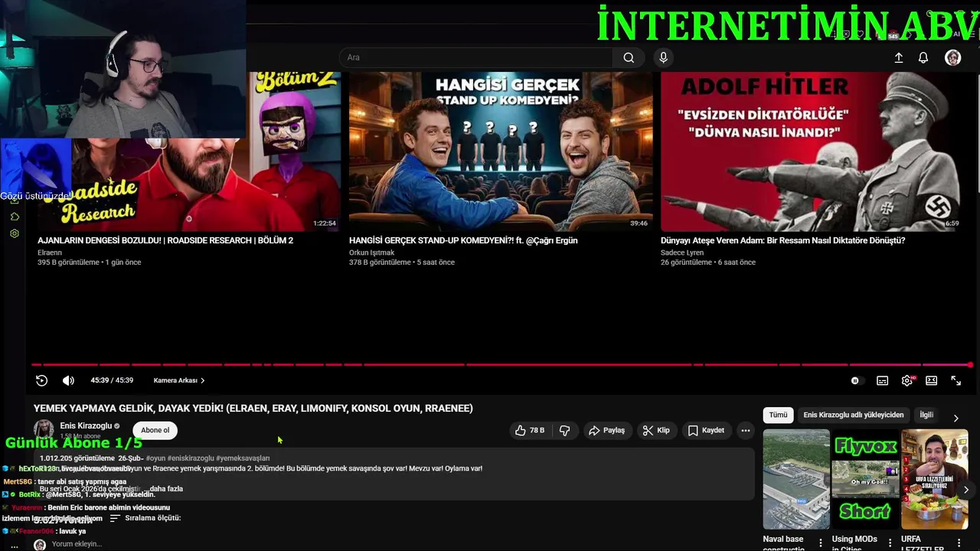Screen dimensions: 980x551
Task: Open AJANLARIN DENGESİ BOZULDU video title
Action: 165,240
